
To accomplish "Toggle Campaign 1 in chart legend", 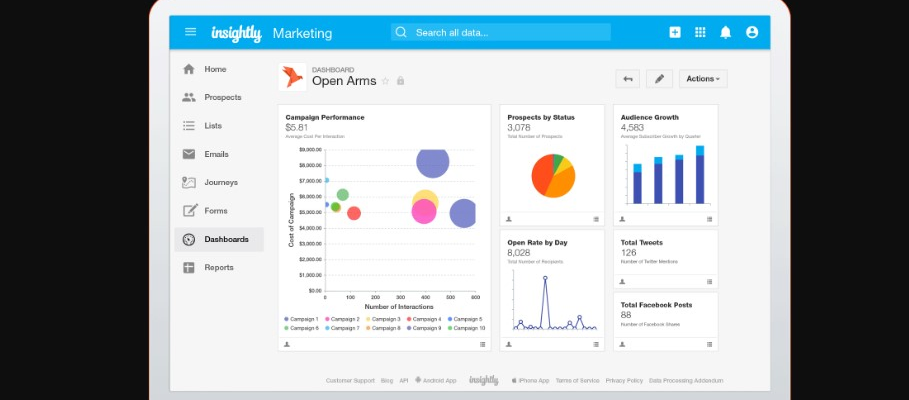I will point(305,319).
